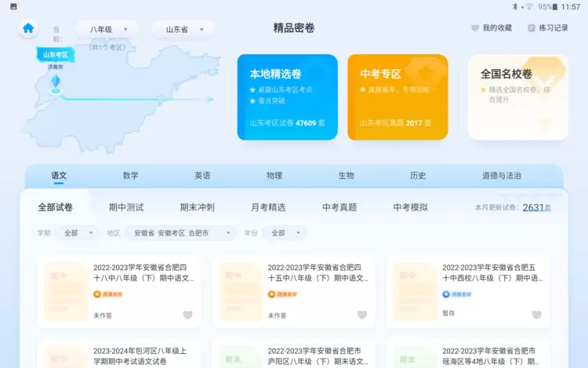Expand the 八年级 grade dropdown
Viewport: 588px width, 368px height.
point(107,30)
